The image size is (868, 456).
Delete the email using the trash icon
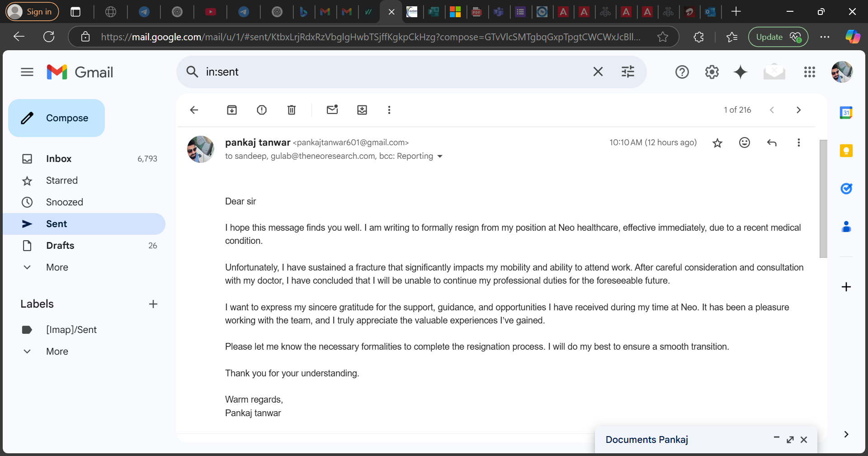292,110
